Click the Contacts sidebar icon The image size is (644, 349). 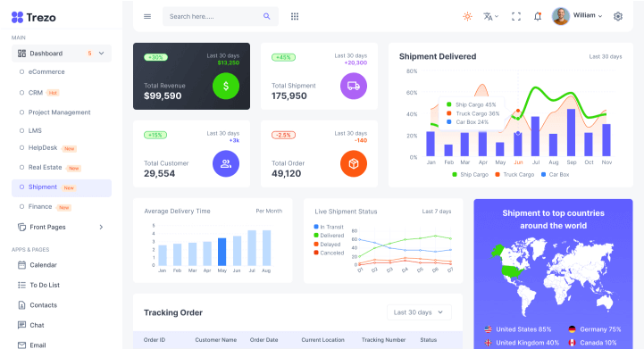point(21,305)
